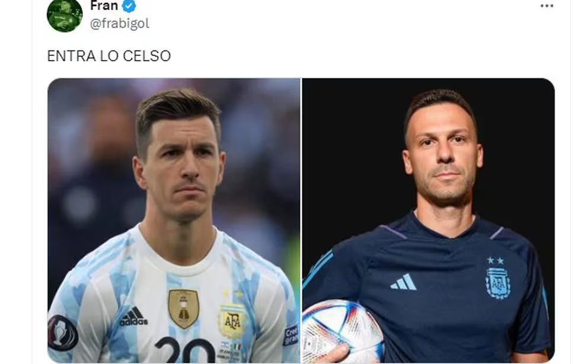Open the @frabigol handle link
This screenshot has height=364, width=588.
120,24
